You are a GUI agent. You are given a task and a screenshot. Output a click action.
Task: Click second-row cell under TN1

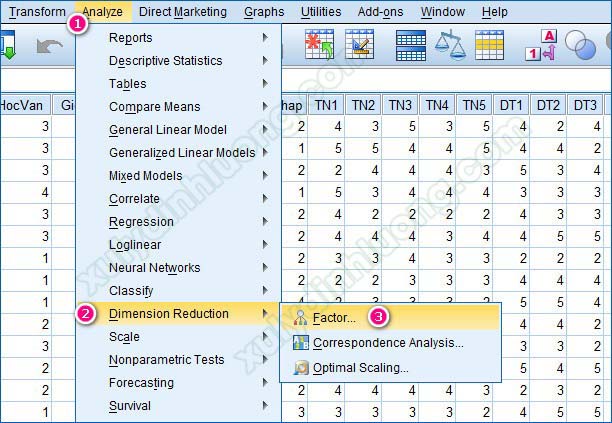pos(326,148)
